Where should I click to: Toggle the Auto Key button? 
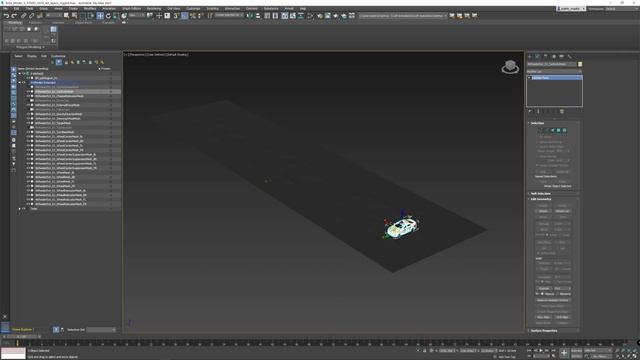coord(577,351)
